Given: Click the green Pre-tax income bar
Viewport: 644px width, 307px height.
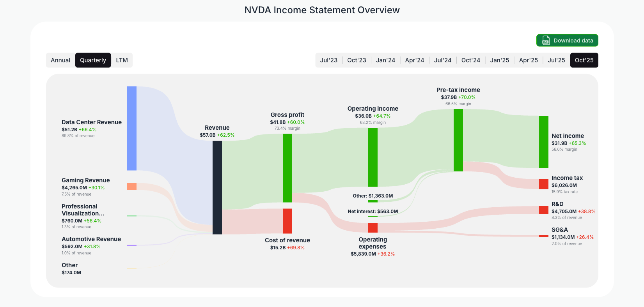Looking at the screenshot, I should point(458,140).
